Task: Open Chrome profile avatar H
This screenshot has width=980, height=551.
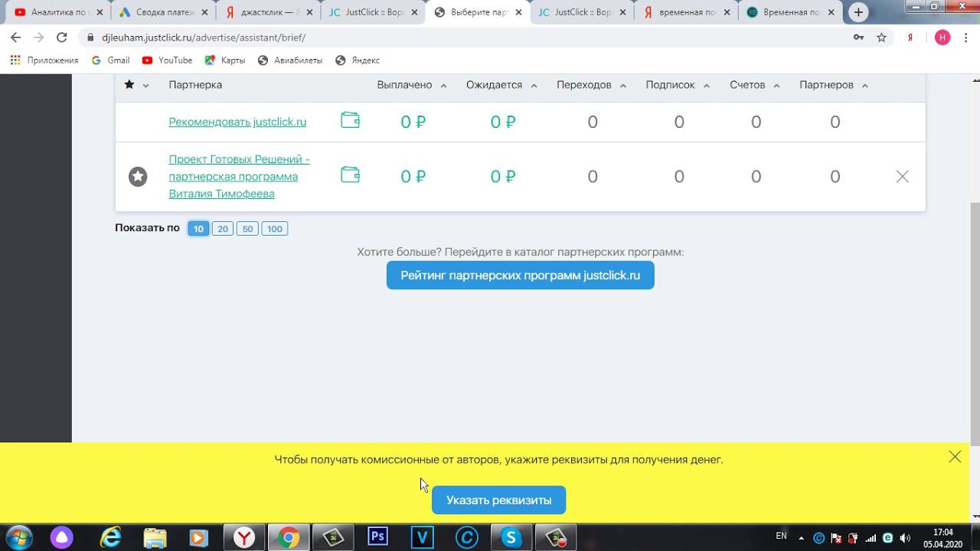Action: [942, 37]
